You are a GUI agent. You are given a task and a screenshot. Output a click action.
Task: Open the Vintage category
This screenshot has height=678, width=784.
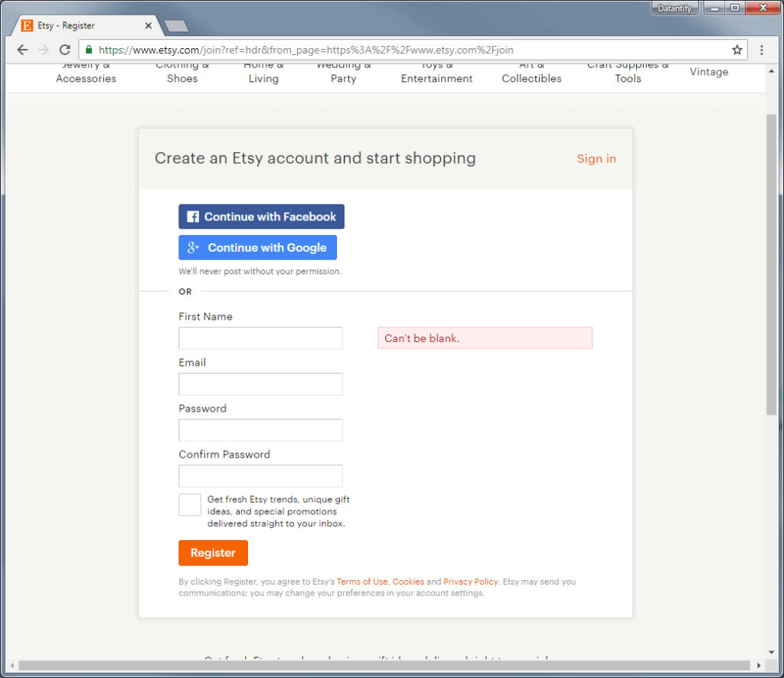click(x=709, y=72)
